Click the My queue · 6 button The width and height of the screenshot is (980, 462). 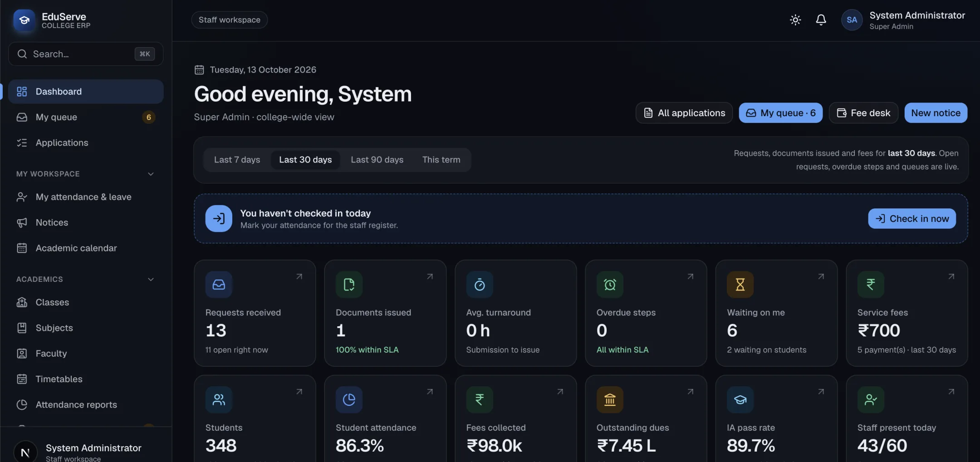(x=780, y=113)
